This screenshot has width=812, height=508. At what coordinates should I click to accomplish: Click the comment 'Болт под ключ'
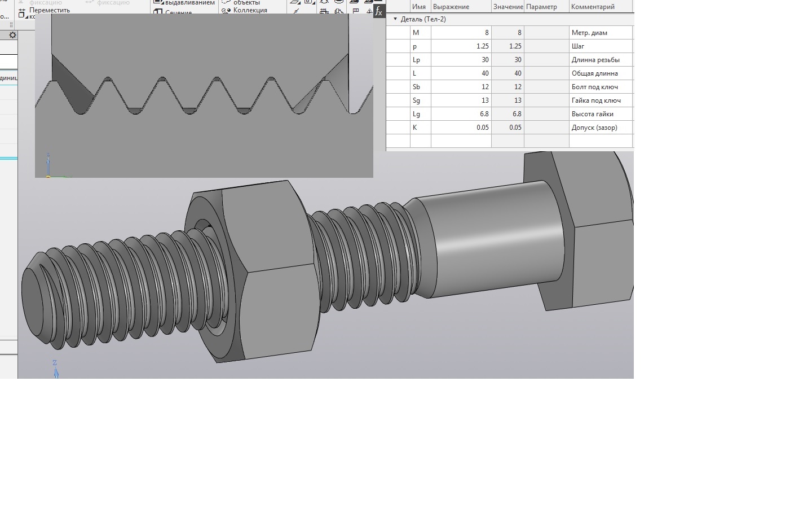[x=594, y=87]
